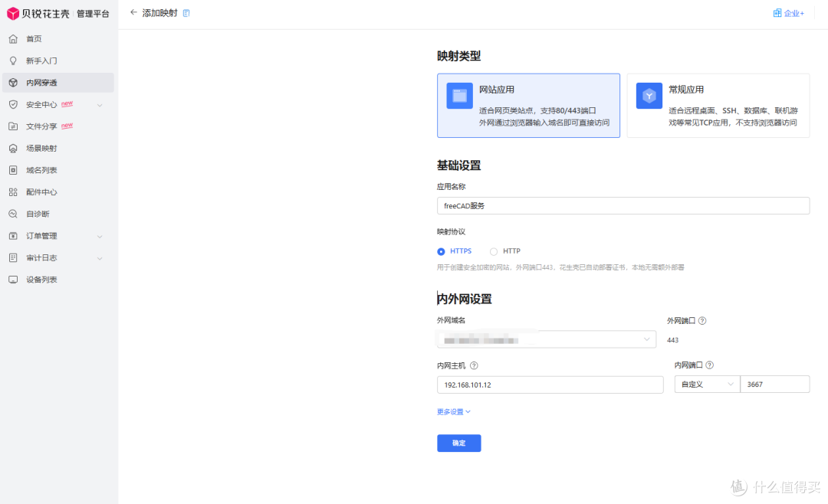Click the 企业+ link text
The width and height of the screenshot is (828, 504).
tap(794, 13)
